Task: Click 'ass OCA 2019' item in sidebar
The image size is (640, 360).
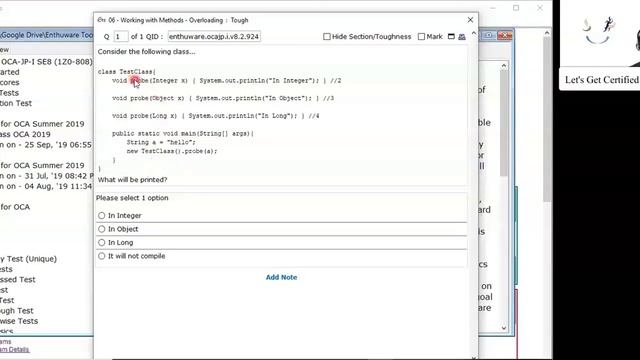Action: (x=25, y=134)
